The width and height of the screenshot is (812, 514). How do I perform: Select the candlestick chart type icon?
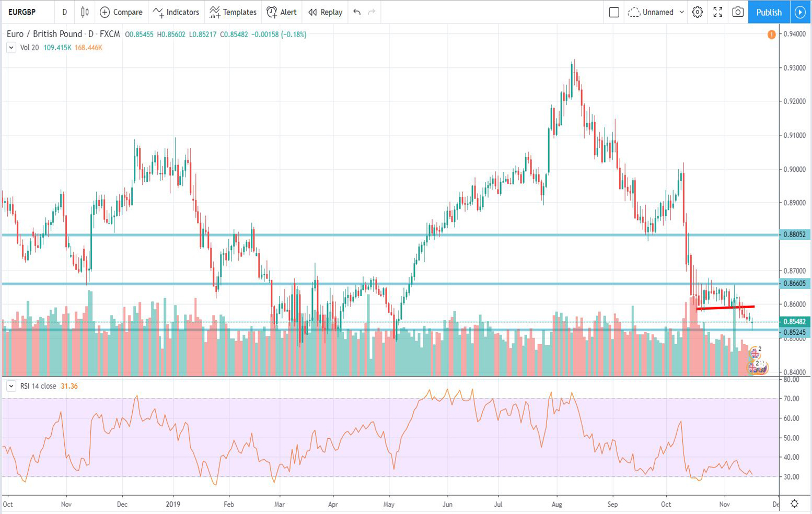[84, 12]
